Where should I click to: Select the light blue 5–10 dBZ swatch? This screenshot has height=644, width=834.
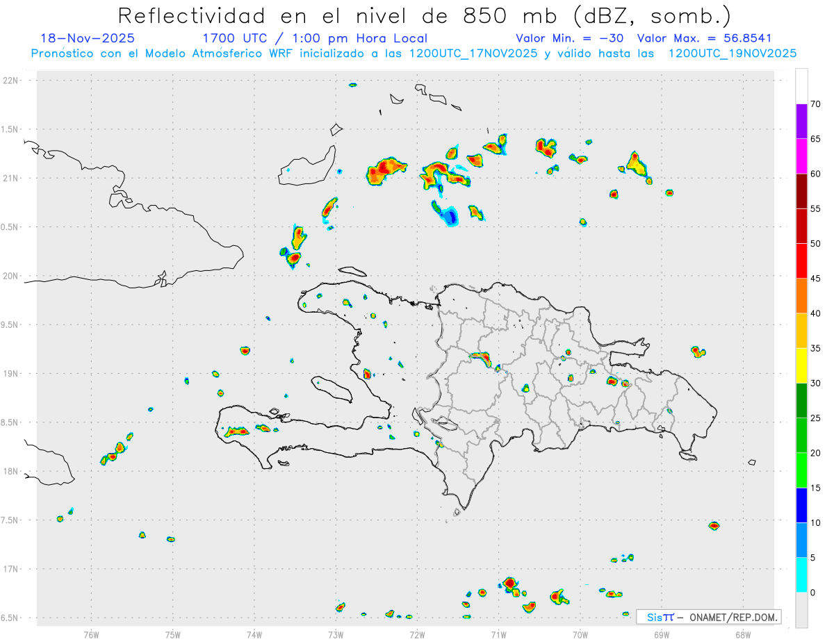coord(801,540)
